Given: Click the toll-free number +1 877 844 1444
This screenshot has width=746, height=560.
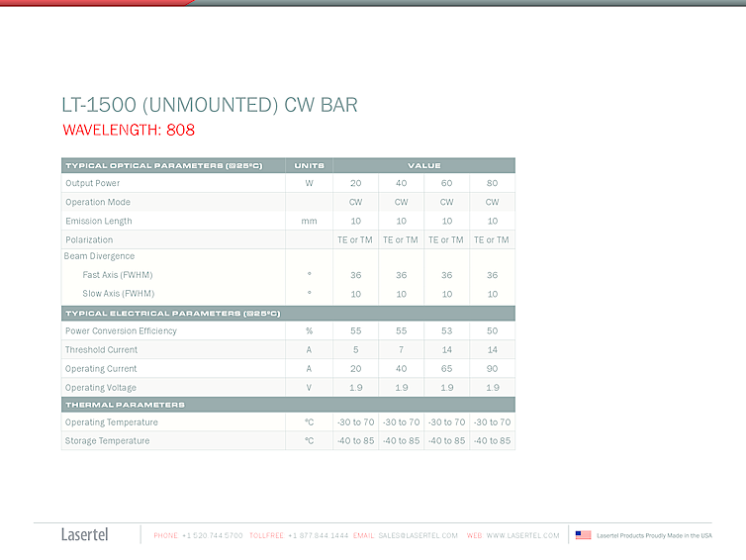Looking at the screenshot, I should coord(318,535).
